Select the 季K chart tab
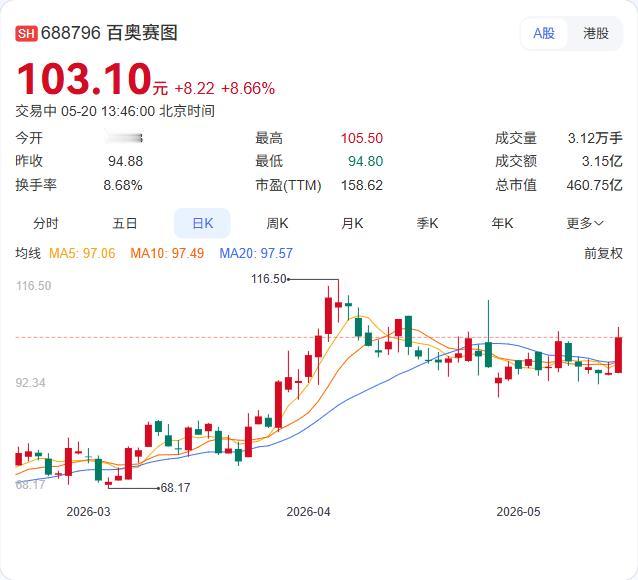Screen dimensions: 638x580 [427, 223]
